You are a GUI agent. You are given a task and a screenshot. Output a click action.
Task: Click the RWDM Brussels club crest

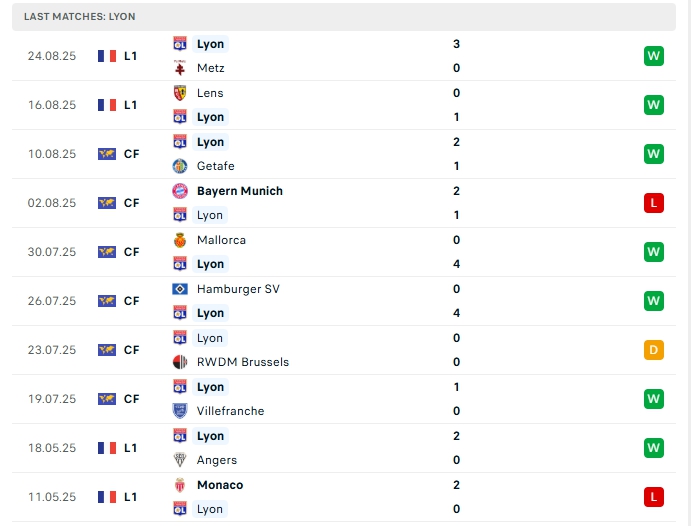click(180, 362)
